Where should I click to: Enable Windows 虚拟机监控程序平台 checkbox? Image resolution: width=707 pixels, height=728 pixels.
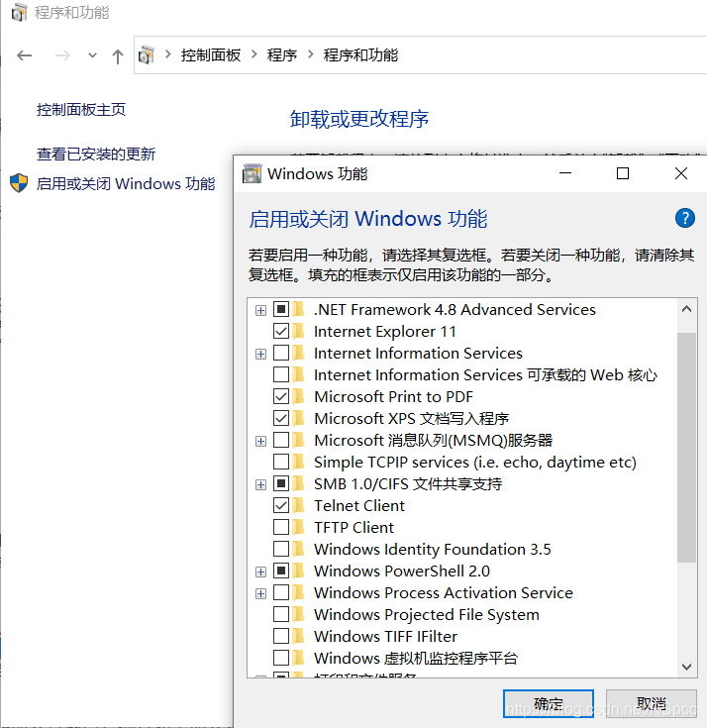(x=281, y=658)
